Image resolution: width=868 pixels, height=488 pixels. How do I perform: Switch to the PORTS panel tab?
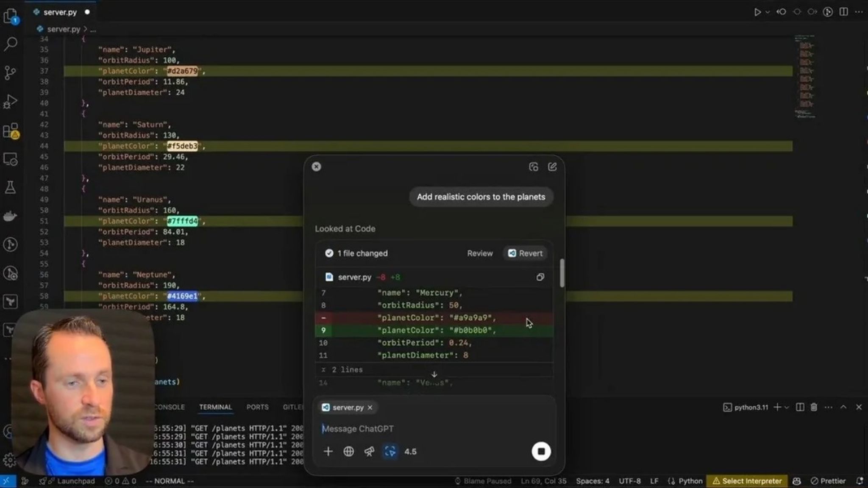click(257, 407)
